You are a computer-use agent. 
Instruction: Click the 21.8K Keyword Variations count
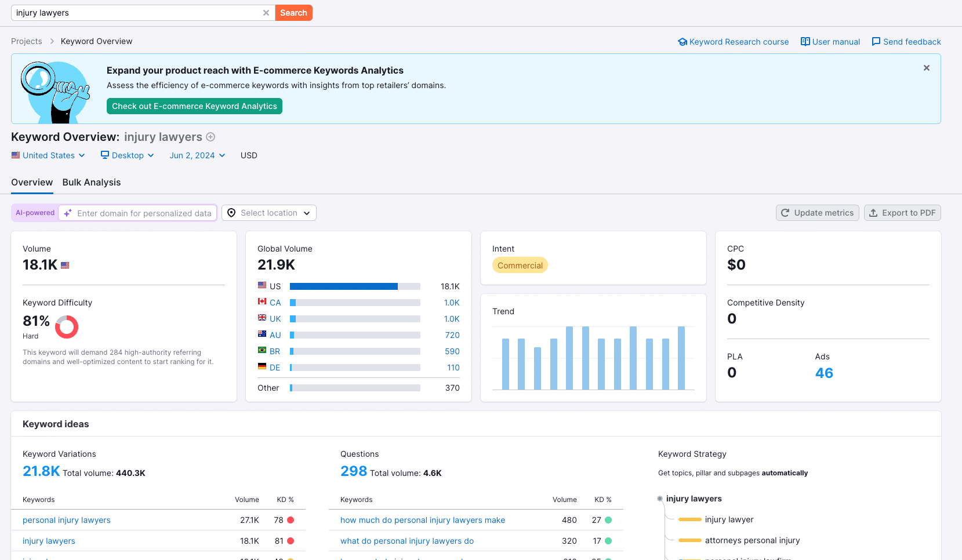pos(41,471)
